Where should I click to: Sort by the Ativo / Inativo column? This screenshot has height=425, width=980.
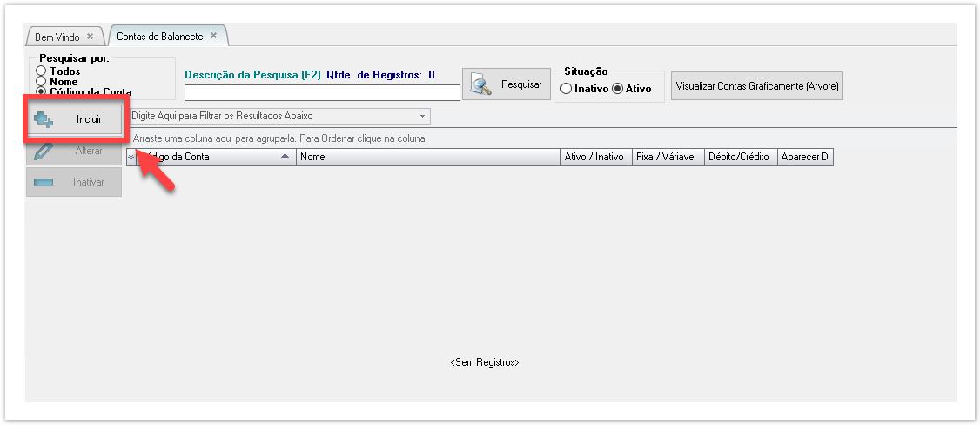pyautogui.click(x=594, y=158)
